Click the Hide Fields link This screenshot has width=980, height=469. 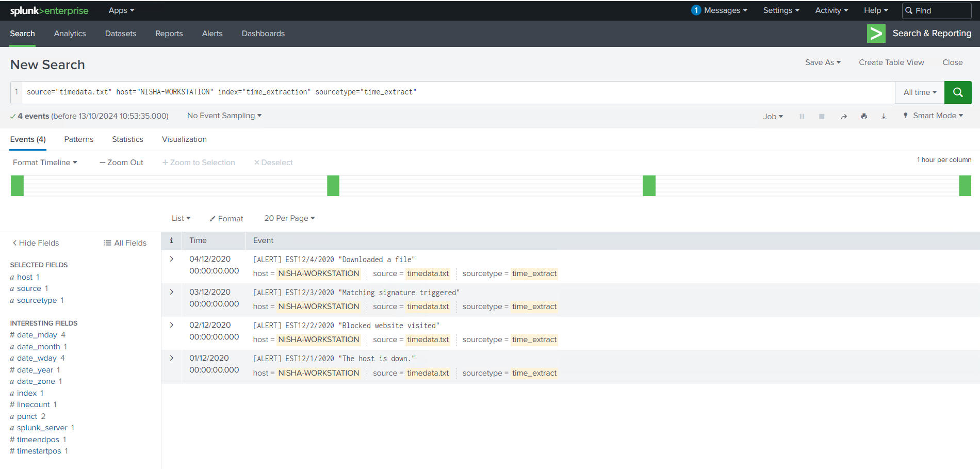(x=36, y=243)
